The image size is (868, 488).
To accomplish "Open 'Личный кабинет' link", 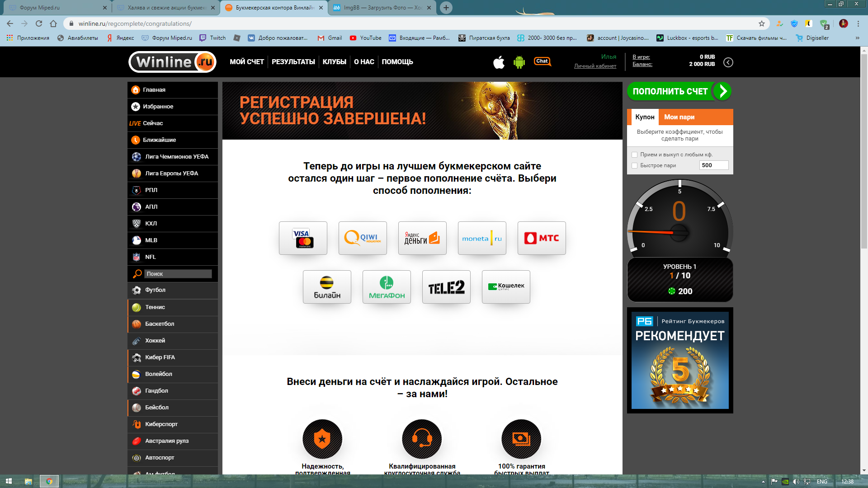I will click(595, 66).
